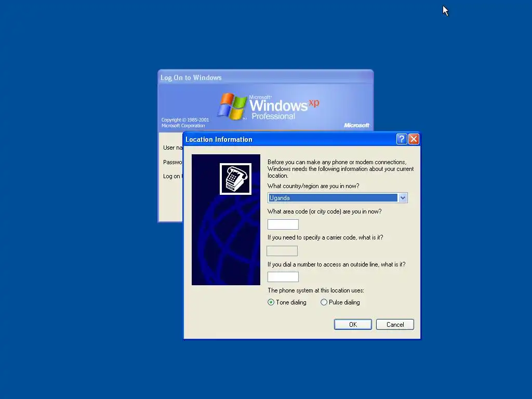Click the globe graphic panel in dialog

226,220
